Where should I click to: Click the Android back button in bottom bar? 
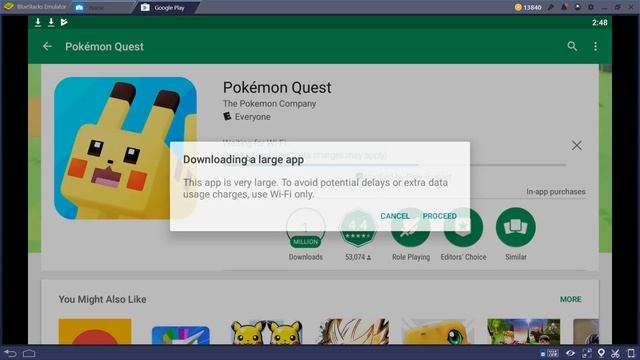[x=10, y=353]
